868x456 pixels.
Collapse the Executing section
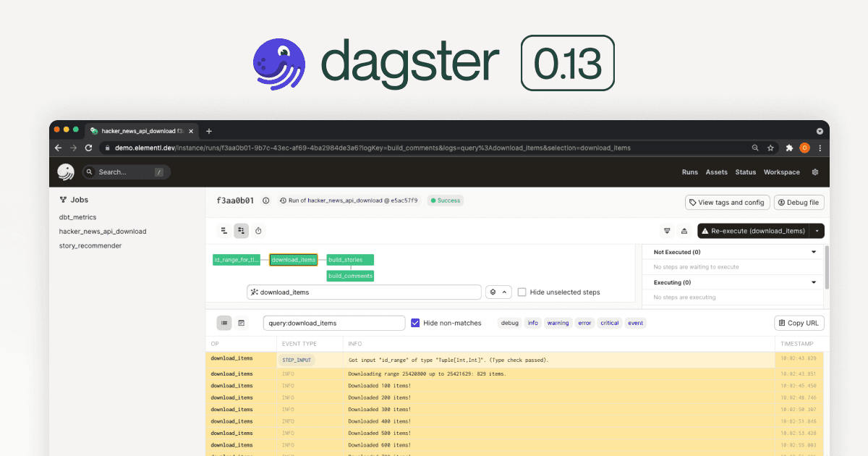(814, 283)
